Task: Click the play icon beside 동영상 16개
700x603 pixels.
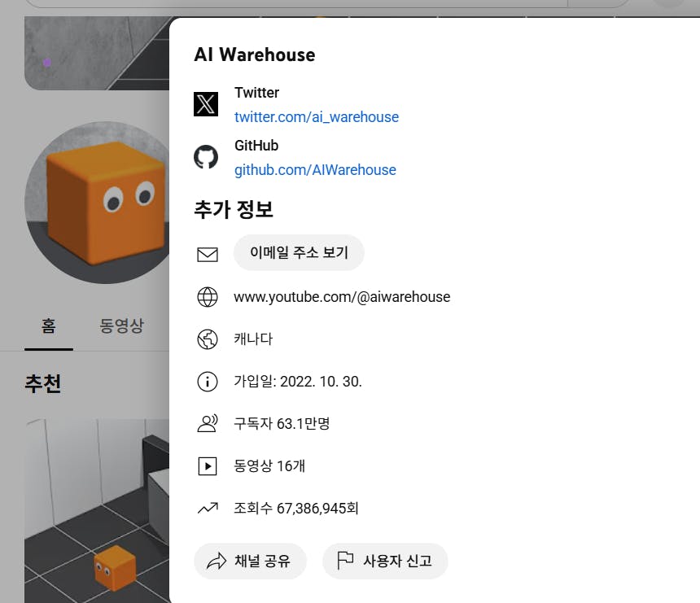Action: coord(207,466)
